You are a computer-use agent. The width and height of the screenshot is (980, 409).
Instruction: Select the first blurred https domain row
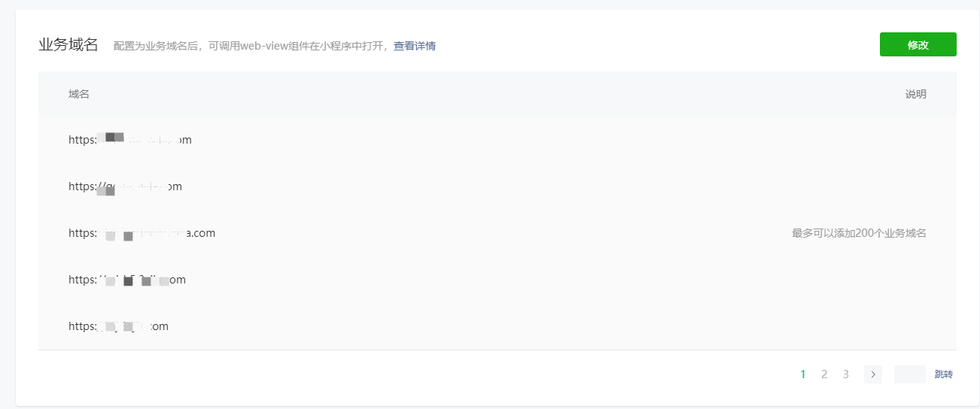click(x=498, y=140)
